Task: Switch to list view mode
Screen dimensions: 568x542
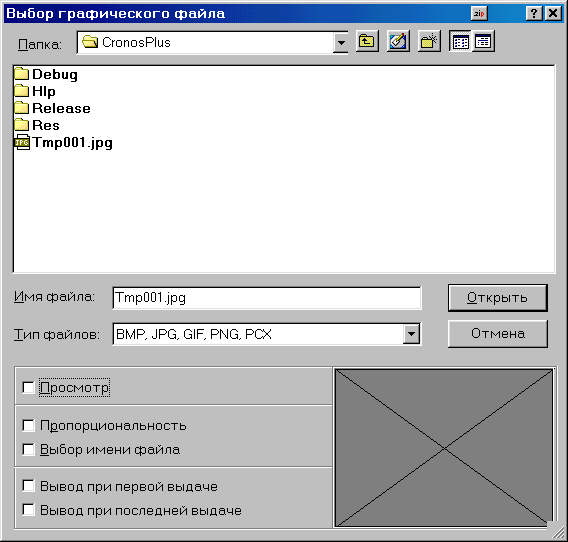Action: point(460,41)
